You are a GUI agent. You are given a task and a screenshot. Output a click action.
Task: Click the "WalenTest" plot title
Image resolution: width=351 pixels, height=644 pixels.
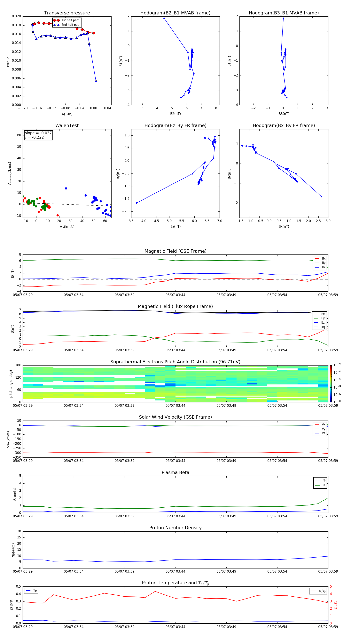coord(67,125)
